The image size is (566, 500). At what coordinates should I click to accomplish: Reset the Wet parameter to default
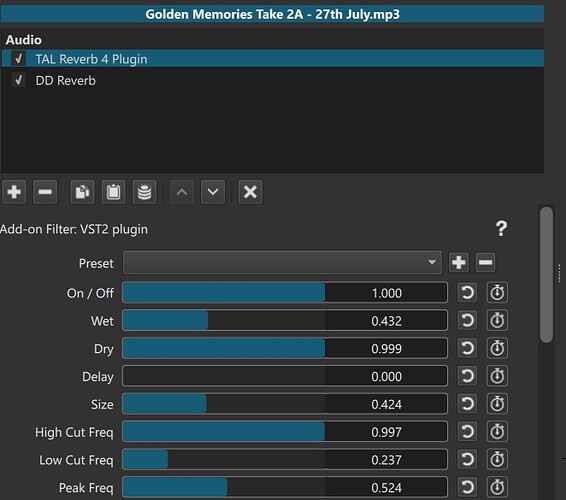click(x=467, y=321)
